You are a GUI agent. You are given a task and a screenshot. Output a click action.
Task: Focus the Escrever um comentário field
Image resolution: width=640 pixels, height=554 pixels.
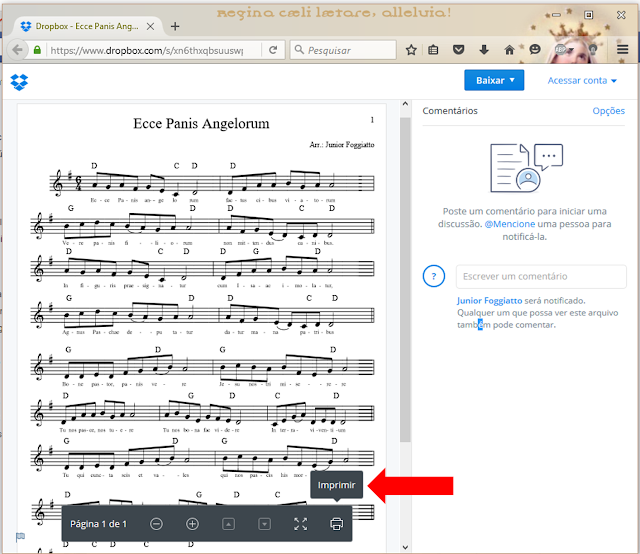[x=541, y=276]
